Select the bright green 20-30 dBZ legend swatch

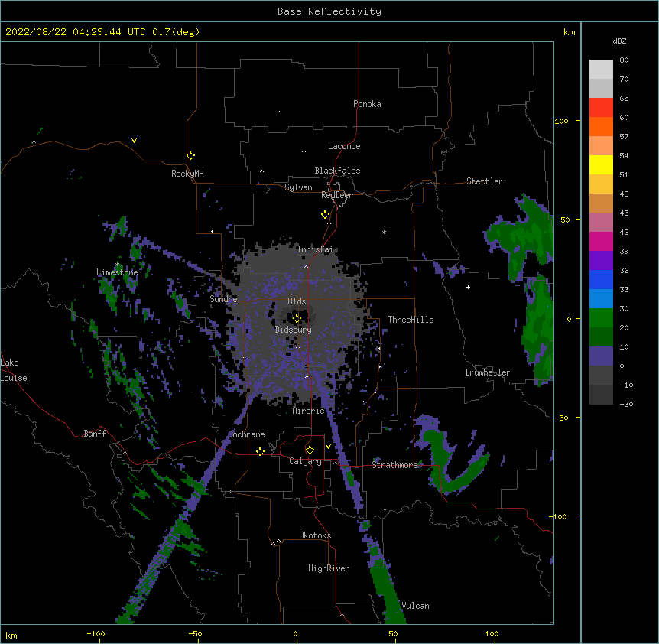pos(601,318)
